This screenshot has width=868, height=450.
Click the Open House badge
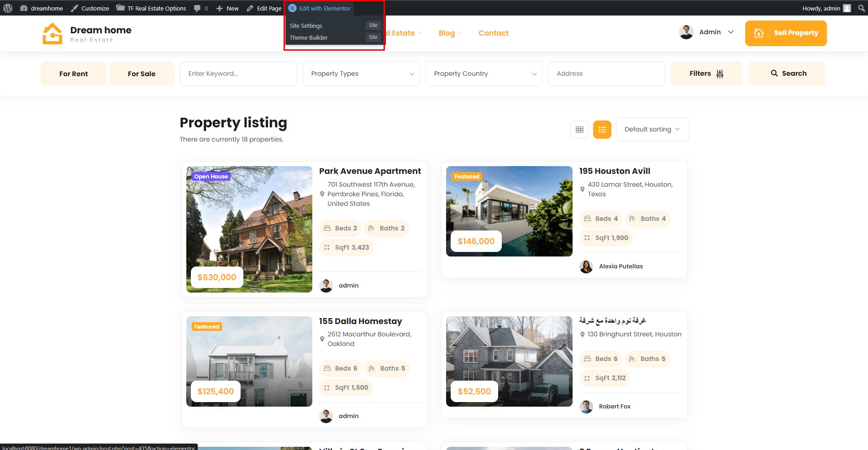point(211,177)
